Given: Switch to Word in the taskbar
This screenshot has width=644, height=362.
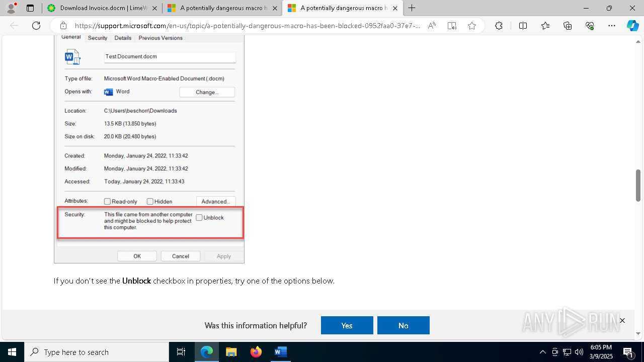Looking at the screenshot, I should (x=281, y=352).
